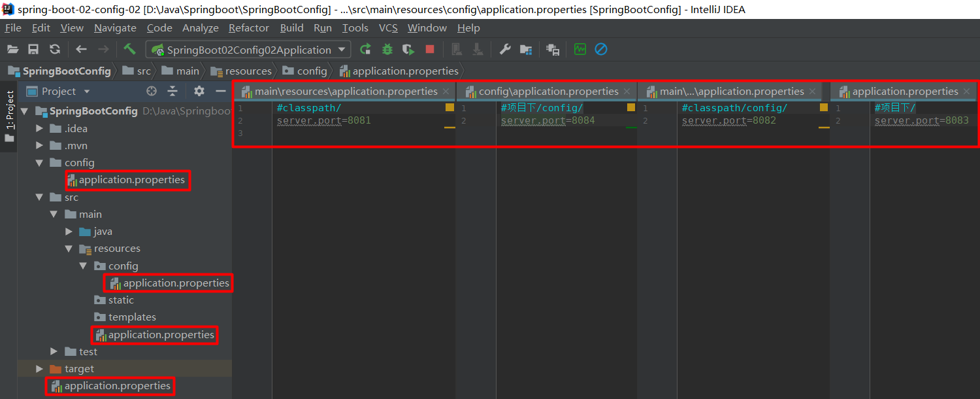
Task: Click the Save All floppy icon
Action: click(x=33, y=49)
